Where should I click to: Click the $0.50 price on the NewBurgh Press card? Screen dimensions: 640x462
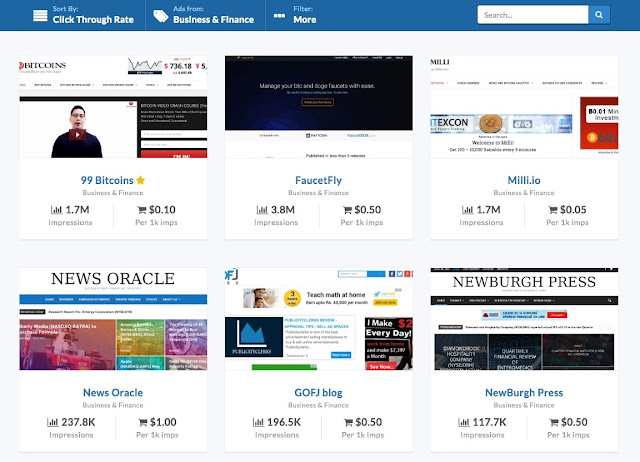[574, 422]
